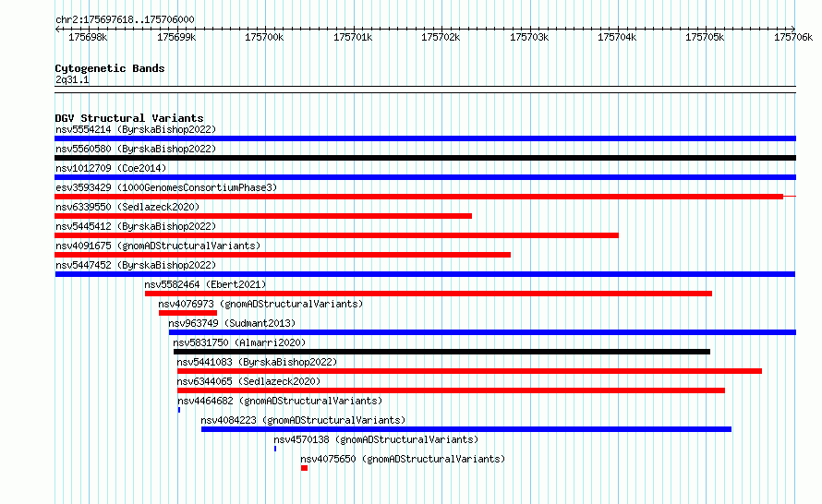Viewport: 822px width, 504px height.
Task: Click the DGV Structural Variants track title
Action: pos(129,118)
